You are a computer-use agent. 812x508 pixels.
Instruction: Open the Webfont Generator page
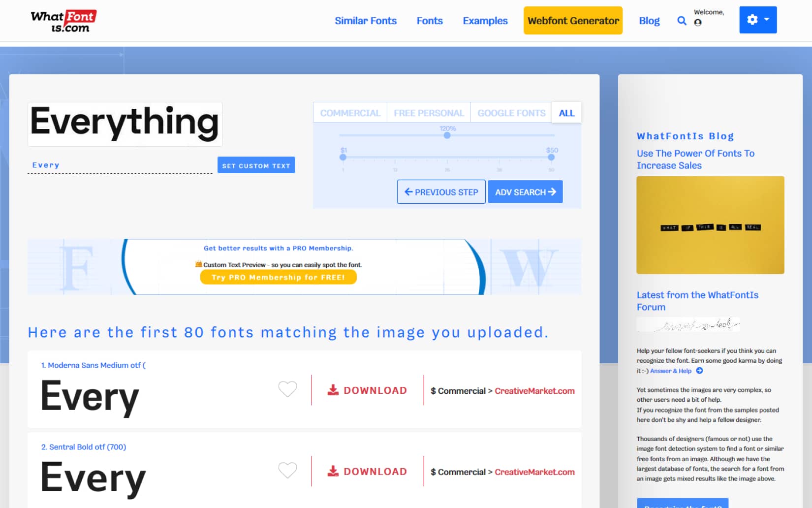[x=573, y=21]
